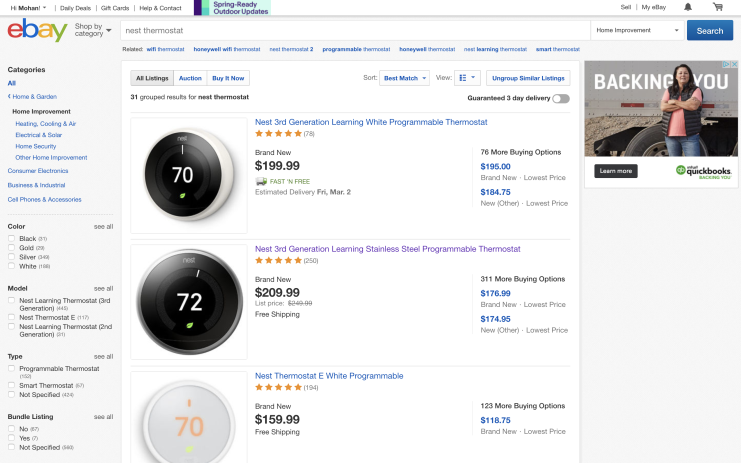Check the Gold color filter
Image resolution: width=741 pixels, height=463 pixels.
click(11, 248)
